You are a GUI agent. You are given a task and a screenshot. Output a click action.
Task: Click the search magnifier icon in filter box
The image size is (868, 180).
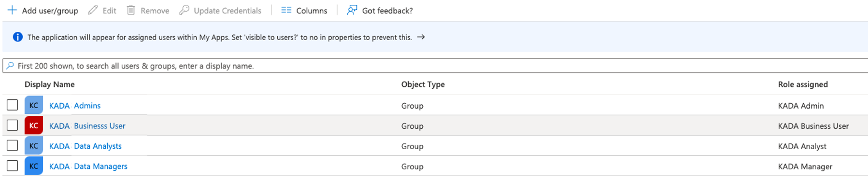[10, 66]
